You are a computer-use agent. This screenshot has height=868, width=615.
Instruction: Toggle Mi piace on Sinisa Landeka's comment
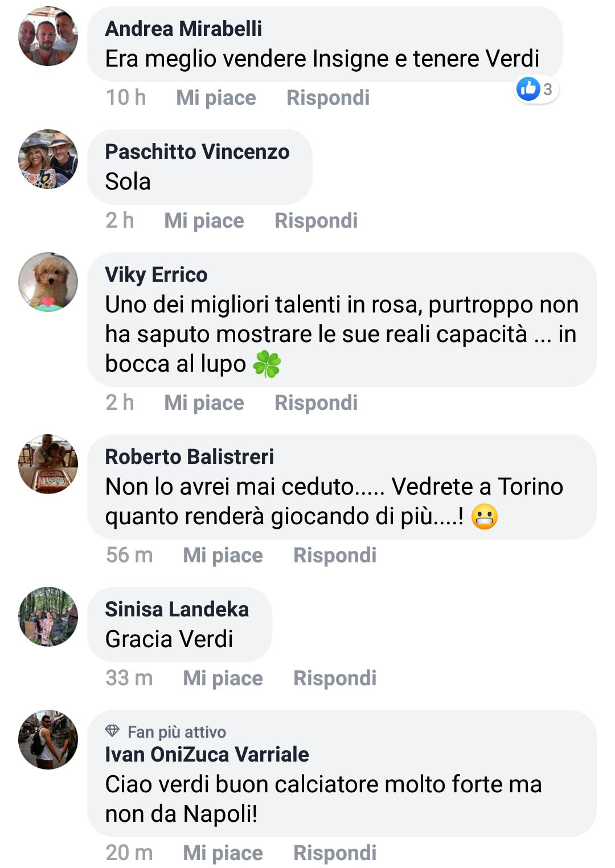[x=223, y=678]
